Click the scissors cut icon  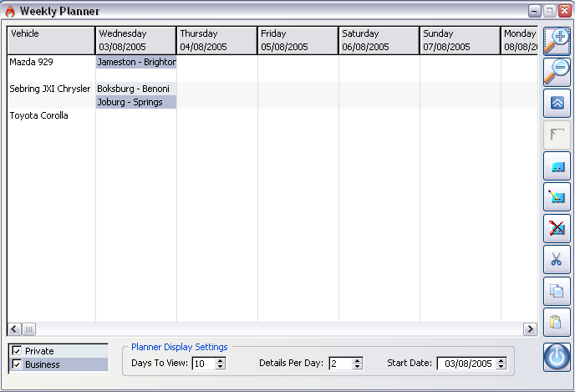557,259
